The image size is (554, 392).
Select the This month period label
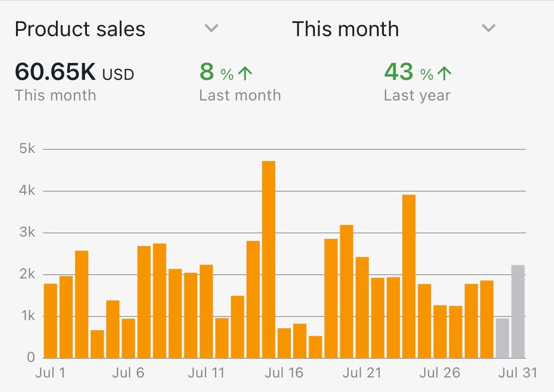[345, 29]
